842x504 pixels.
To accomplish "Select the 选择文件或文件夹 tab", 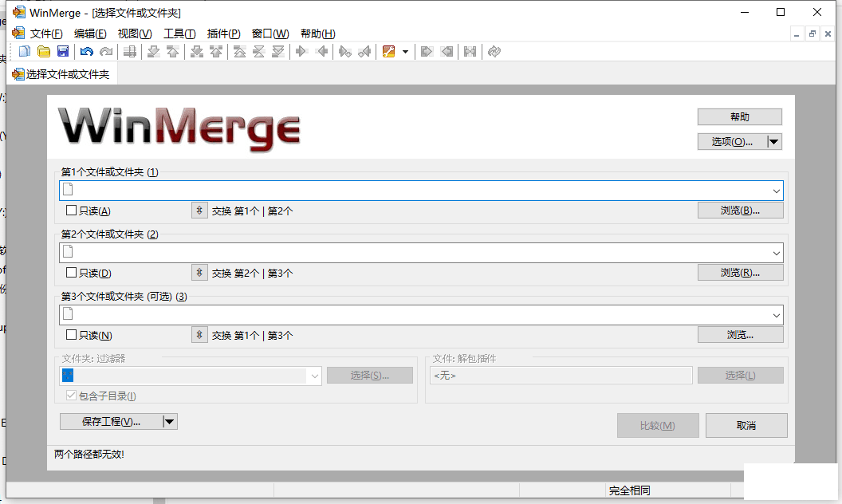I will (61, 74).
